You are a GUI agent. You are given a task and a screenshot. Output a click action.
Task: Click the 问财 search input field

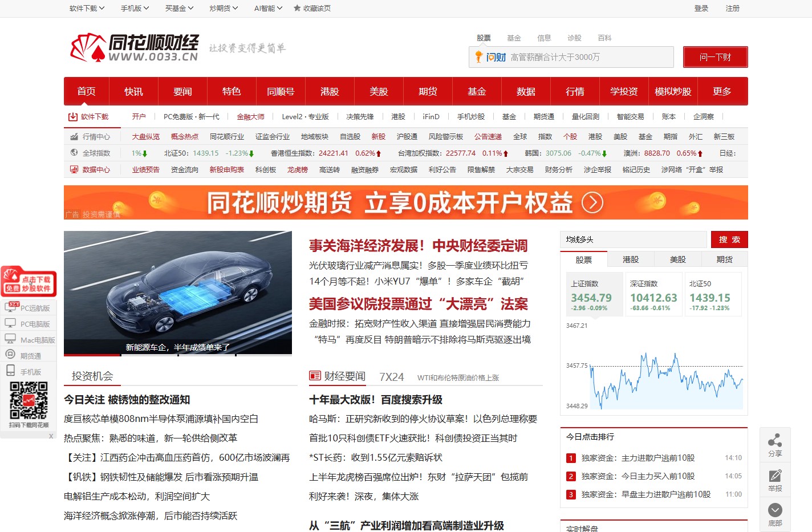[x=571, y=57]
